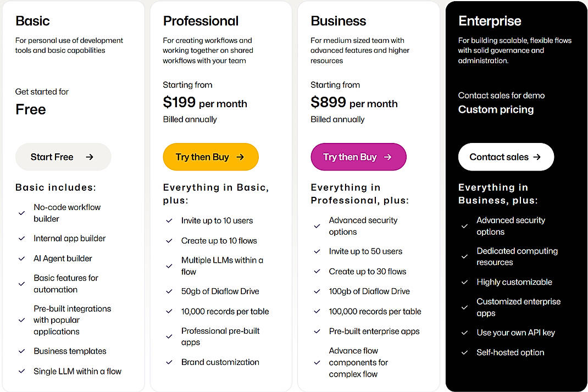The image size is (588, 392).
Task: Click the checkmark next to AI Agent builder
Action: click(x=21, y=258)
